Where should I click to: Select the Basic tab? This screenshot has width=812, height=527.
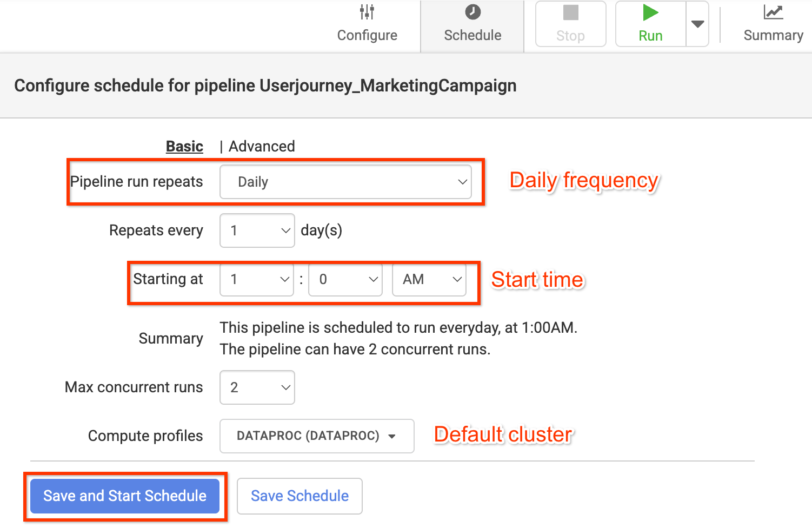pyautogui.click(x=184, y=146)
